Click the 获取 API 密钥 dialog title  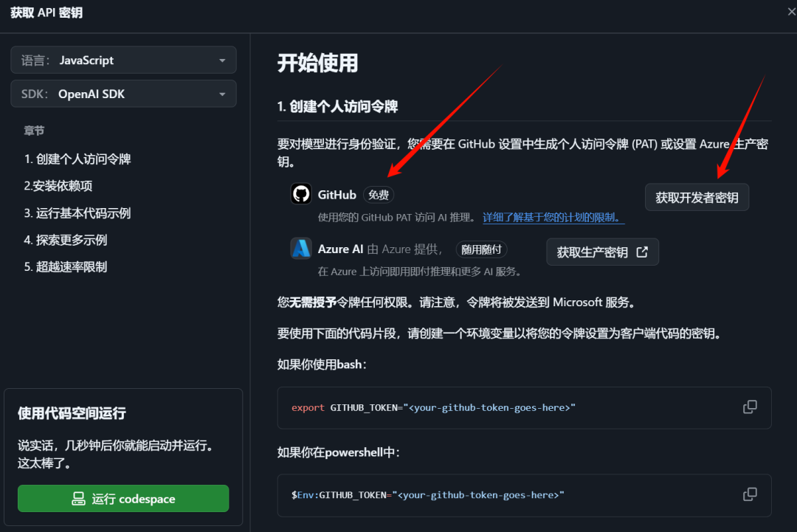[x=46, y=13]
